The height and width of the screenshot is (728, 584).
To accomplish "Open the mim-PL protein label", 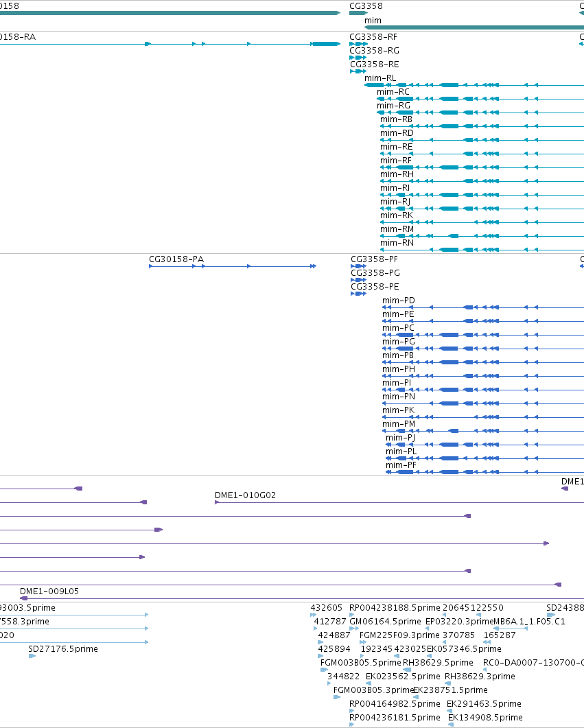I will [401, 451].
